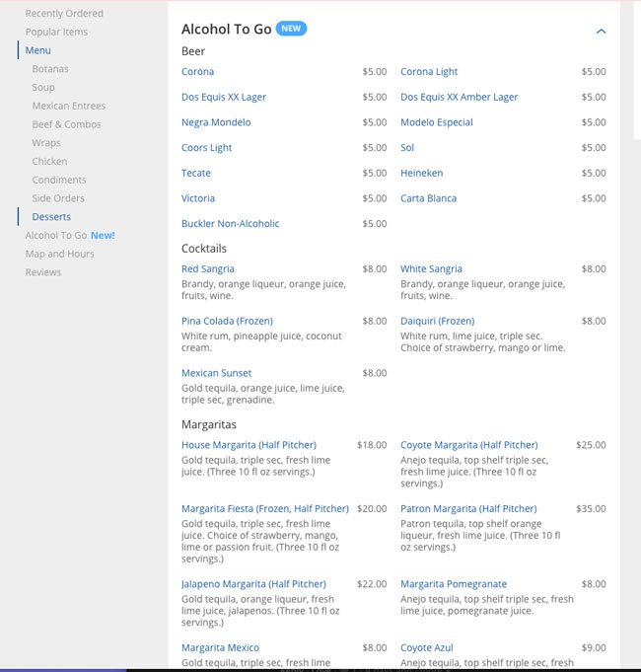This screenshot has height=672, width=641.
Task: Click the $22.00 Jalapeno Margarita price
Action: coord(372,584)
